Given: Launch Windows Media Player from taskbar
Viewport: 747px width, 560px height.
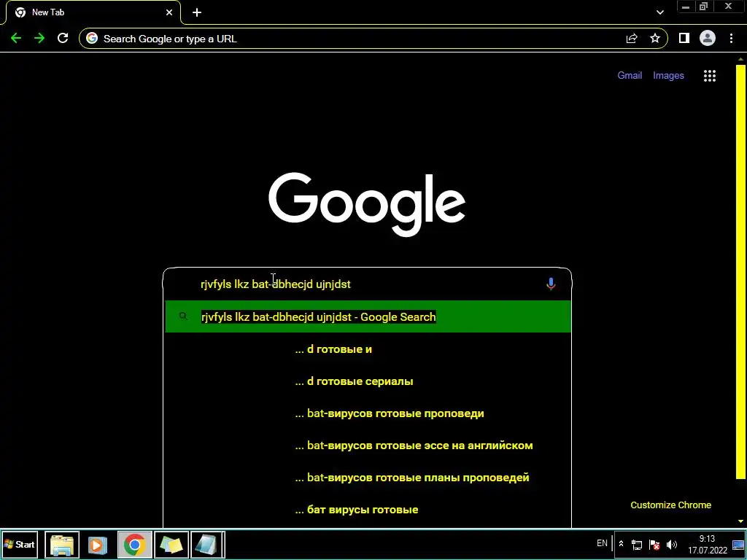Looking at the screenshot, I should pyautogui.click(x=97, y=544).
